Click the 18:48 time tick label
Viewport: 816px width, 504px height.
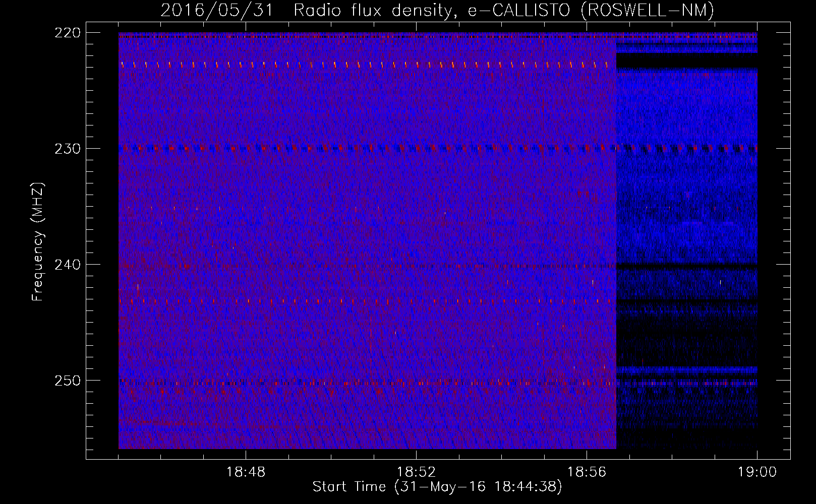coord(246,472)
